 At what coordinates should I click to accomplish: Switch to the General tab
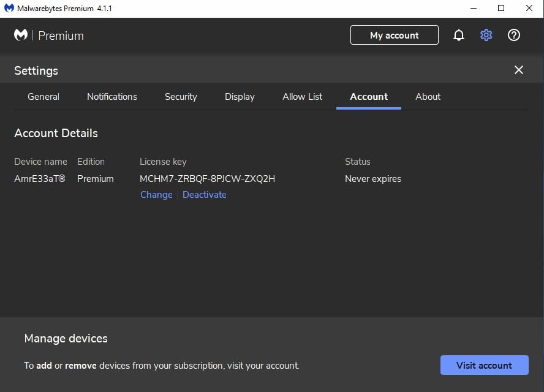[43, 97]
